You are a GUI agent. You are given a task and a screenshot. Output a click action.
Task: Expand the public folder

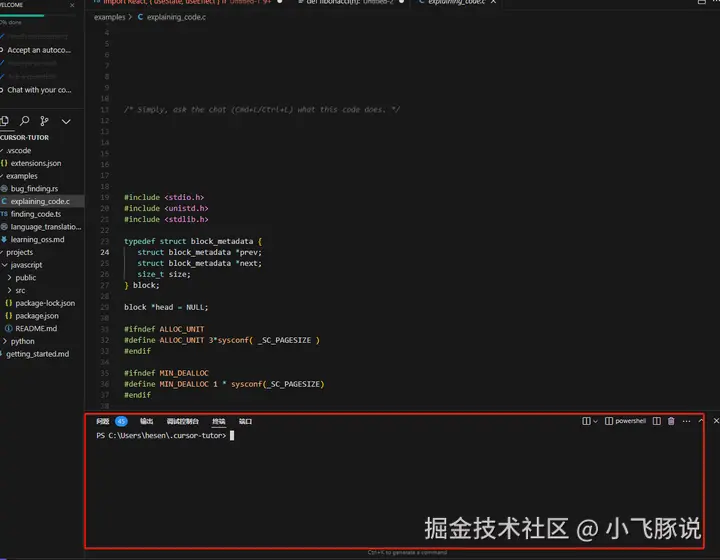click(25, 278)
